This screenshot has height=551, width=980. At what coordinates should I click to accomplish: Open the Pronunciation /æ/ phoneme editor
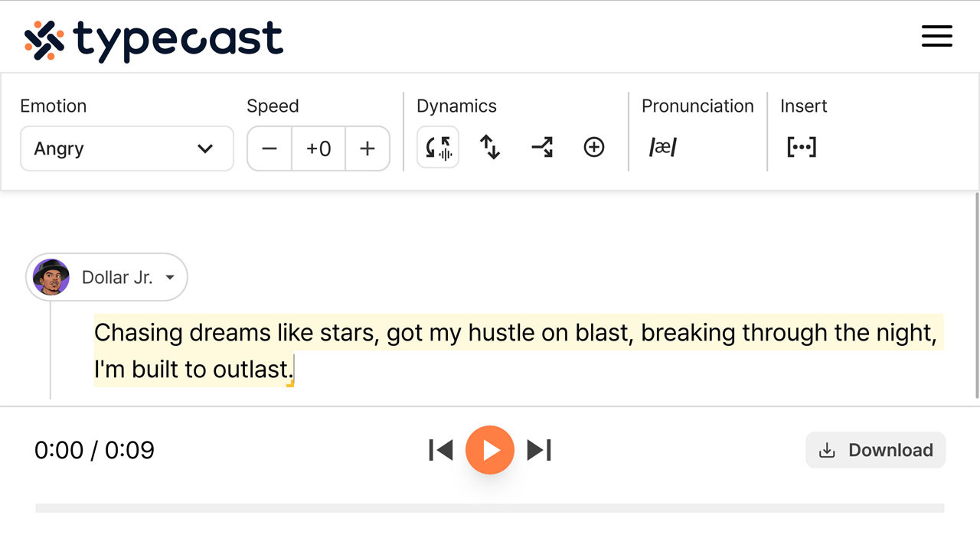pos(661,148)
